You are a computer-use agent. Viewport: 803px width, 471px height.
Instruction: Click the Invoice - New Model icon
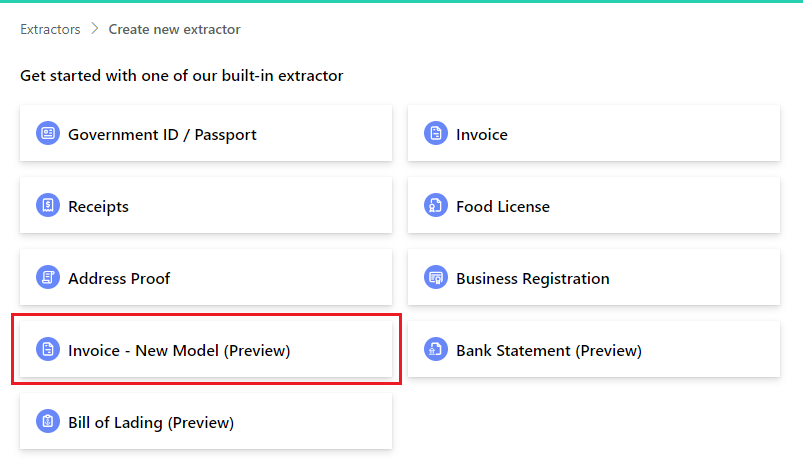(48, 350)
